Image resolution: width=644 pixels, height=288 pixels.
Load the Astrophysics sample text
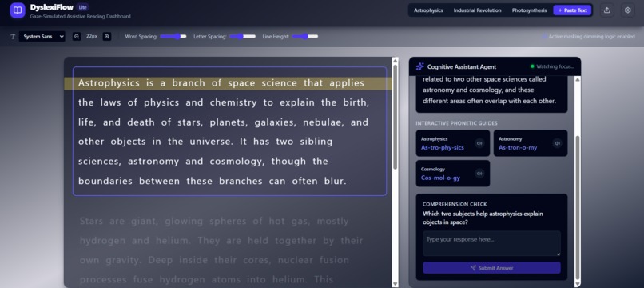(x=428, y=10)
